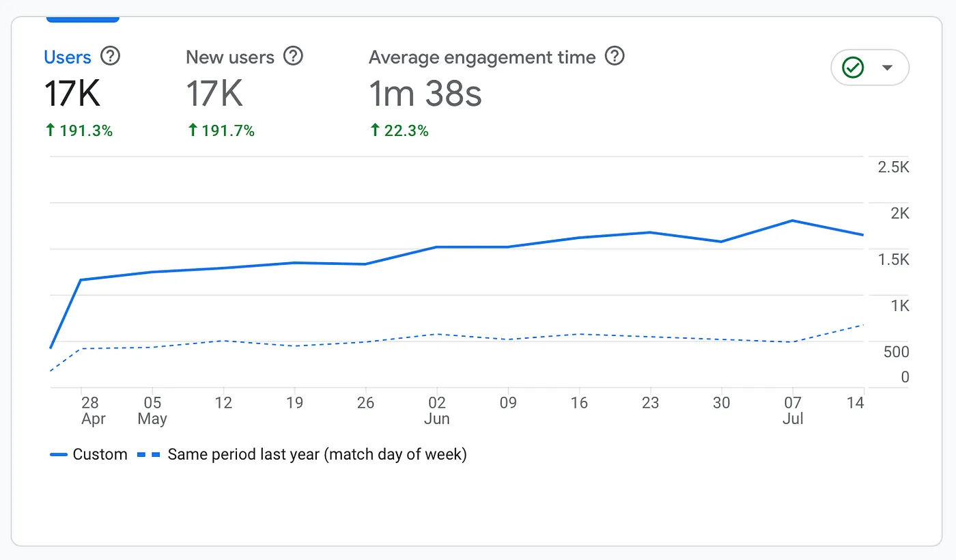Click the 0 y-axis label
The width and height of the screenshot is (956, 560).
point(905,377)
